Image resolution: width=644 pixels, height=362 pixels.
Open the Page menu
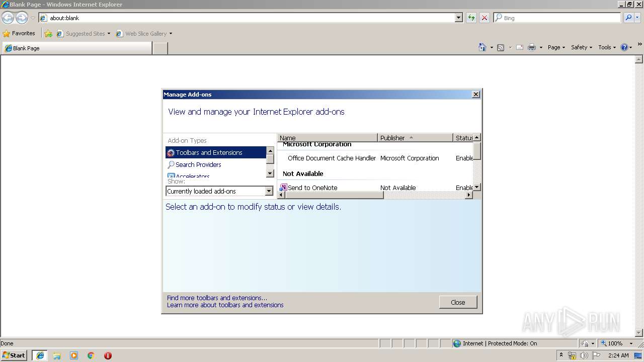pos(556,47)
